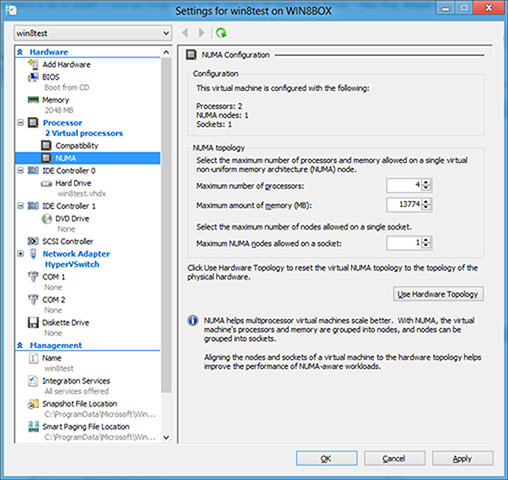The image size is (508, 480).
Task: Select the Snapshot File Location icon
Action: click(33, 404)
